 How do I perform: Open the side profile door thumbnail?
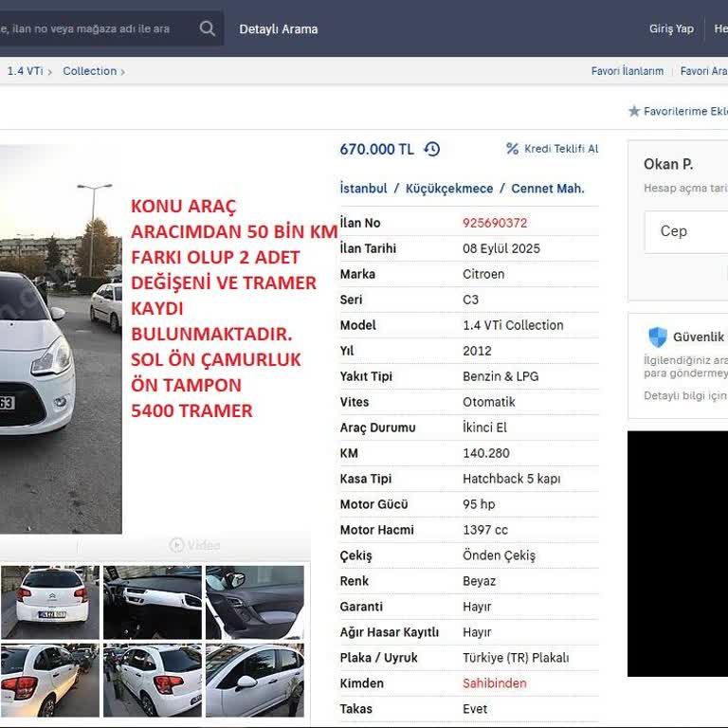(x=255, y=681)
